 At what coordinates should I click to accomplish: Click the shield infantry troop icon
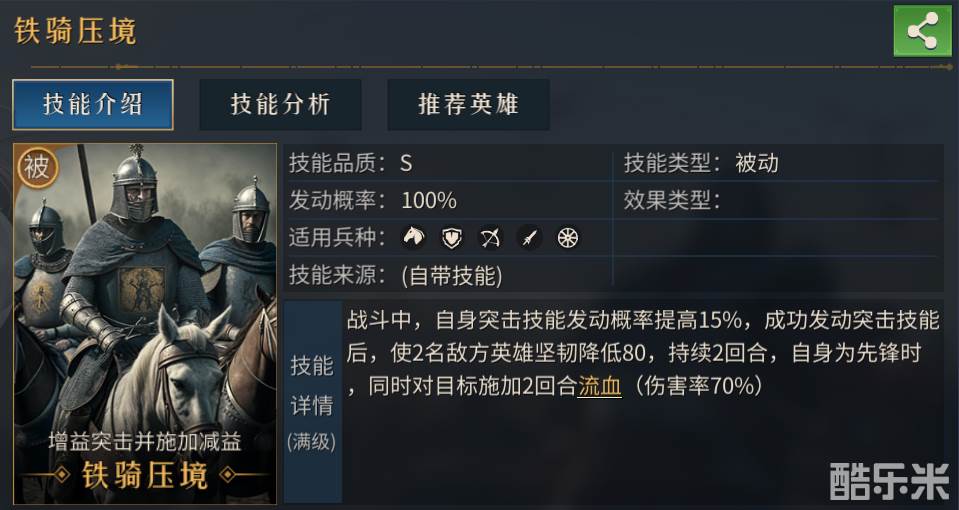(x=452, y=237)
